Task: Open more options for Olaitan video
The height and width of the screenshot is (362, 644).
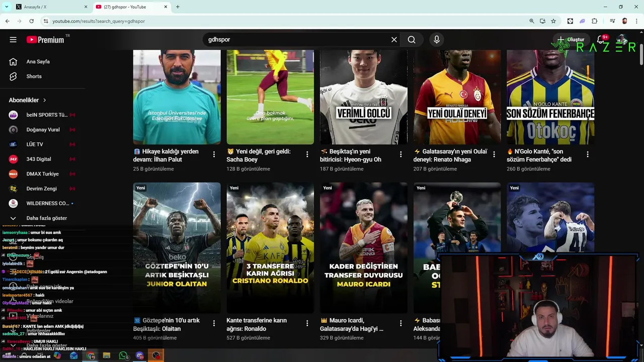Action: coord(214,323)
